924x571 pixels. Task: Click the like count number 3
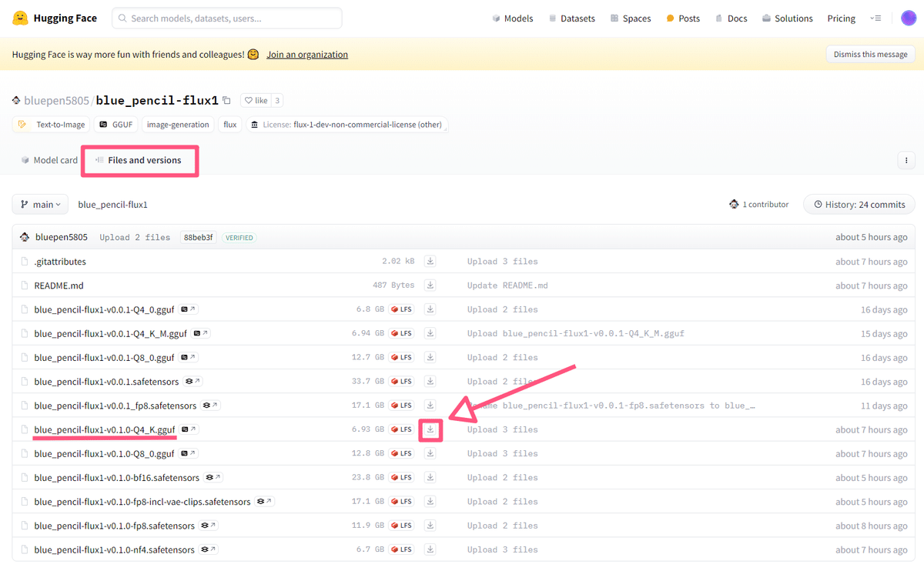(277, 100)
